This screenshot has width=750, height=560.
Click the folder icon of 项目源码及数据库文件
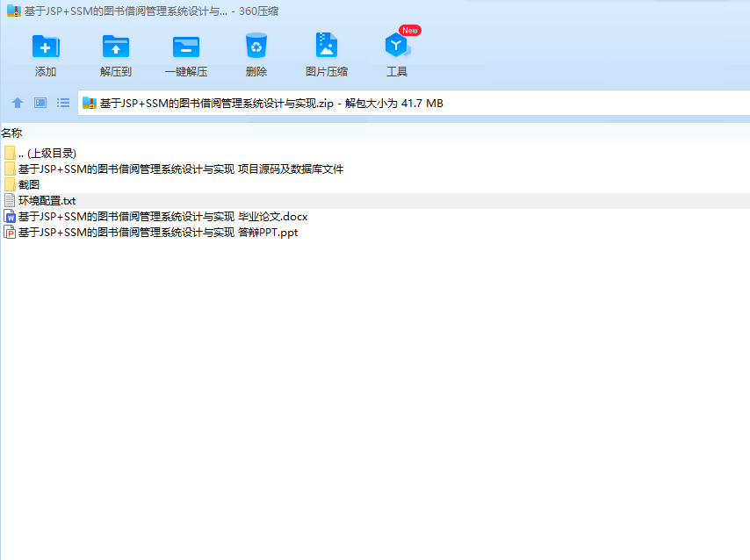[10, 169]
